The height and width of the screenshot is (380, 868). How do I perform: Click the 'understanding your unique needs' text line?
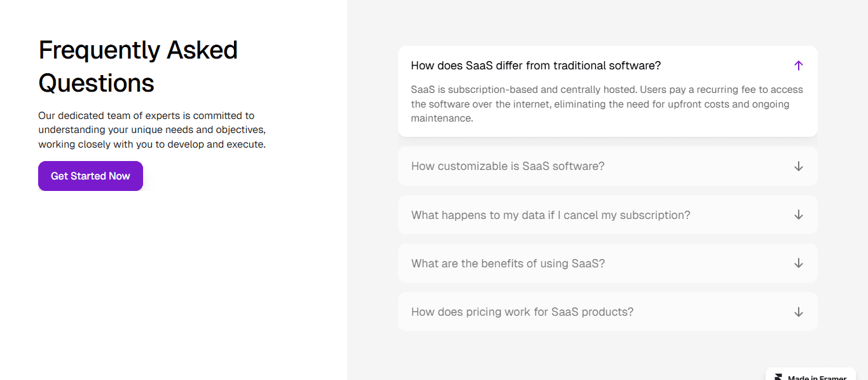point(152,130)
